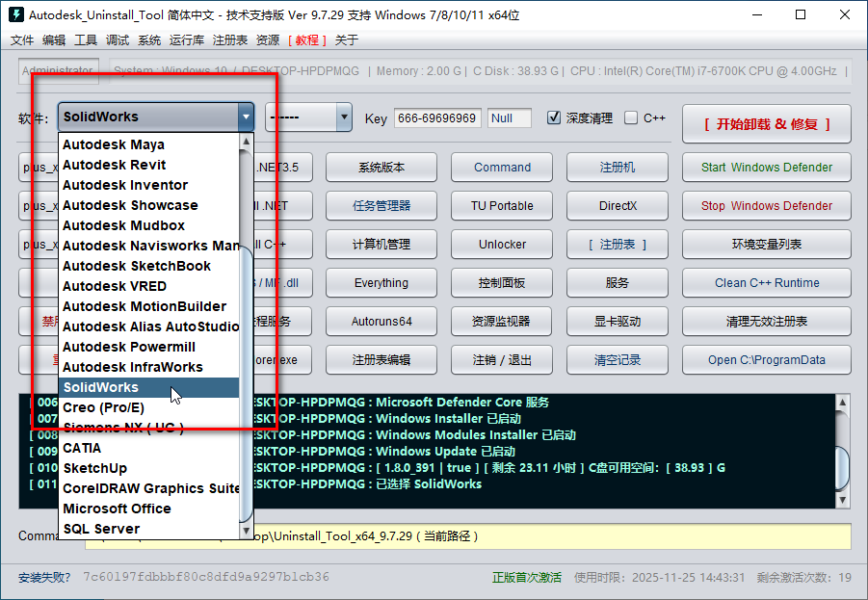Open the 文件 menu
The width and height of the screenshot is (868, 600).
pos(22,39)
